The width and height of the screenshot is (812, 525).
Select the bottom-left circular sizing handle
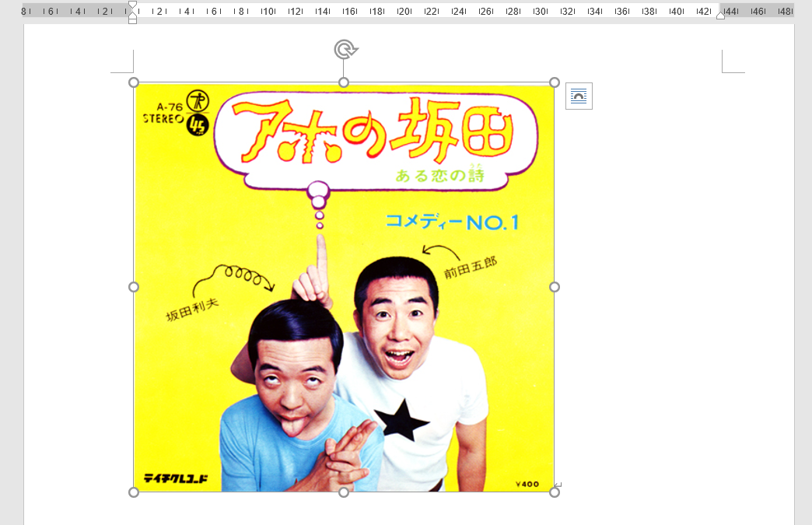(x=134, y=492)
